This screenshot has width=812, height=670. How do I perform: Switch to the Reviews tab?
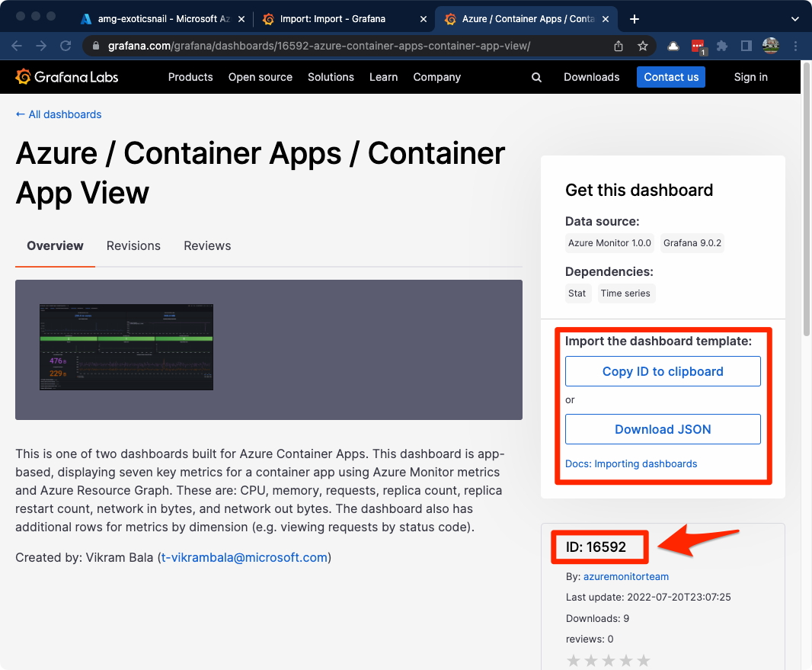pyautogui.click(x=207, y=245)
